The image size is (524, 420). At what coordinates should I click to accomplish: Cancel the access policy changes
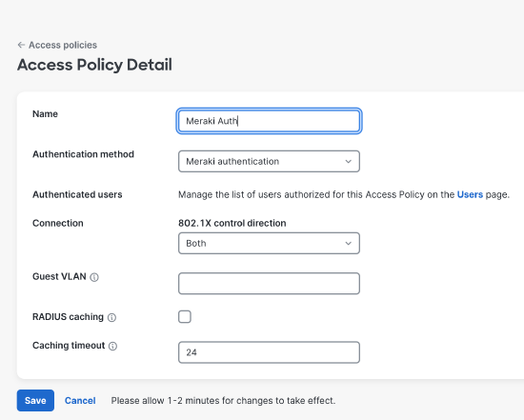[80, 400]
